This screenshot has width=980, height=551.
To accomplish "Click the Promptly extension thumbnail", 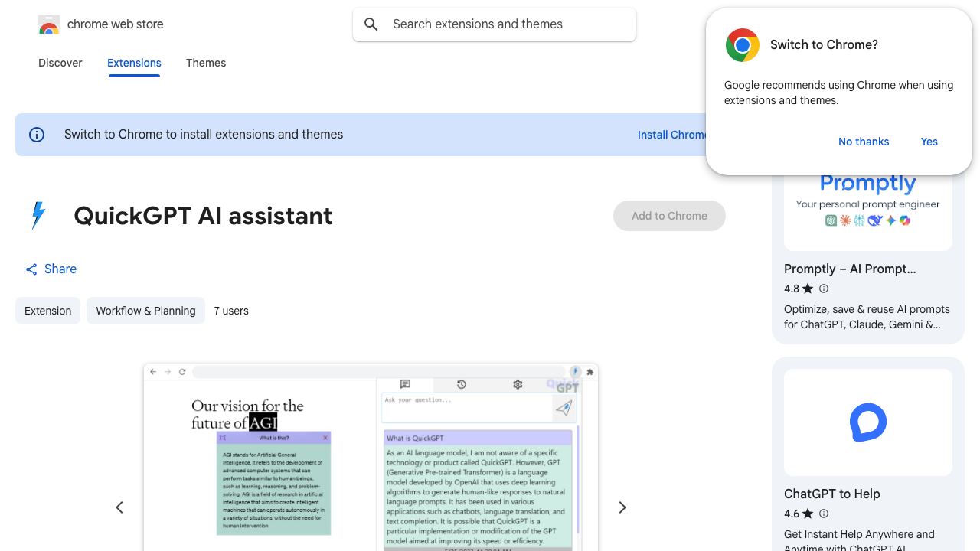I will click(x=868, y=205).
